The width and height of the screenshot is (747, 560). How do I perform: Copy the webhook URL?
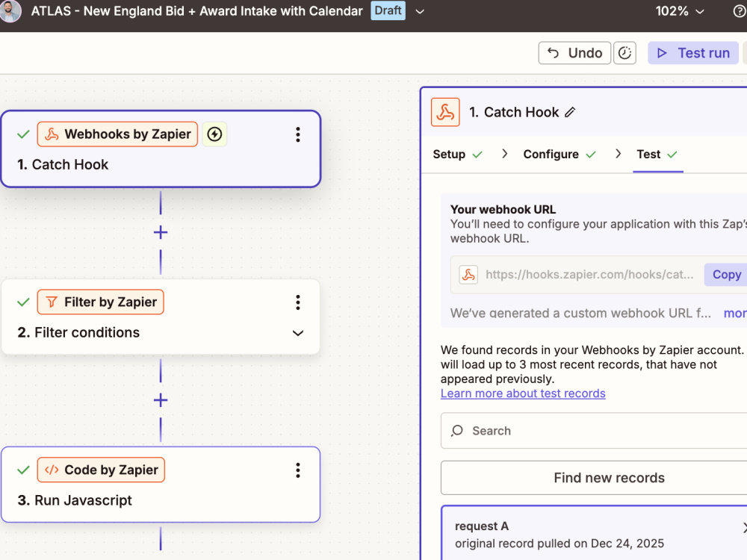[x=726, y=275]
